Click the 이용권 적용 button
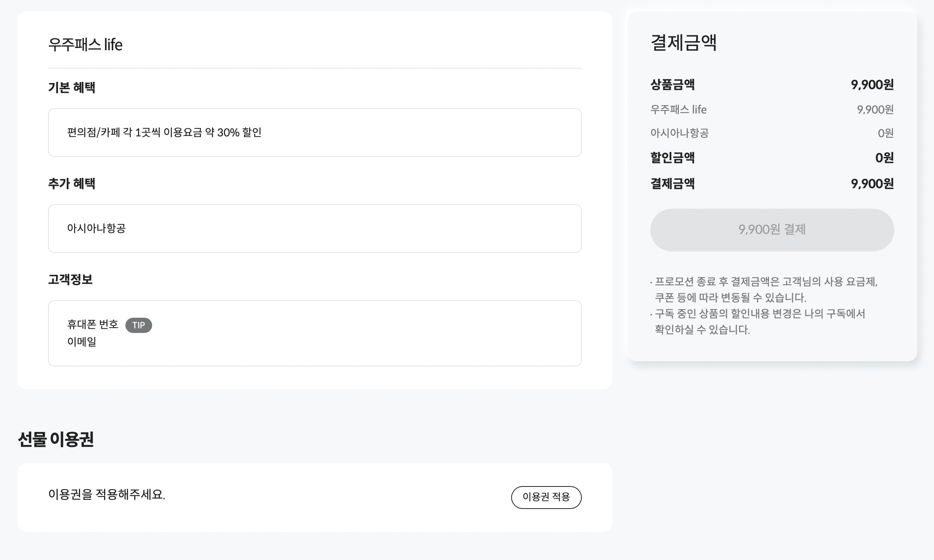The height and width of the screenshot is (560, 934). pos(546,497)
